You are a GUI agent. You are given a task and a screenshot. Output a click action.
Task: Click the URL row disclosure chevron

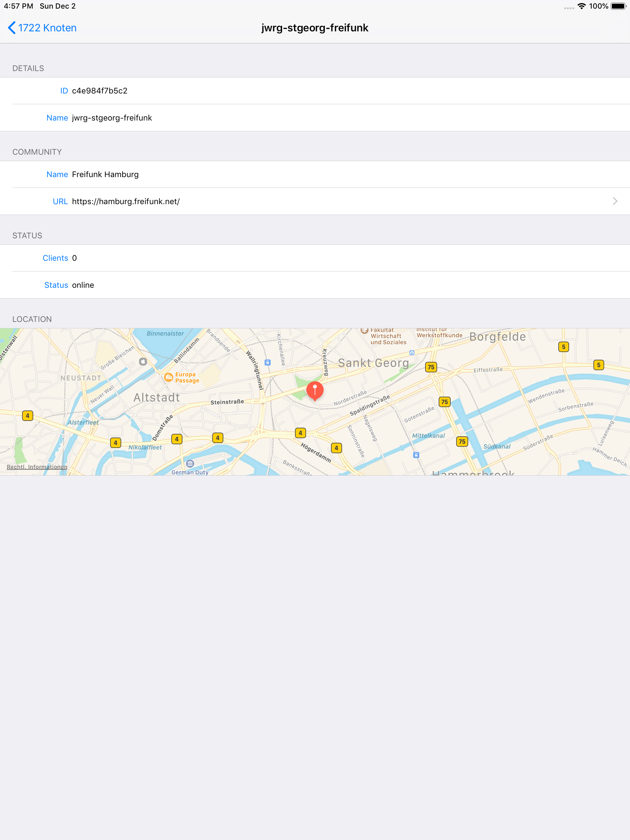tap(615, 201)
